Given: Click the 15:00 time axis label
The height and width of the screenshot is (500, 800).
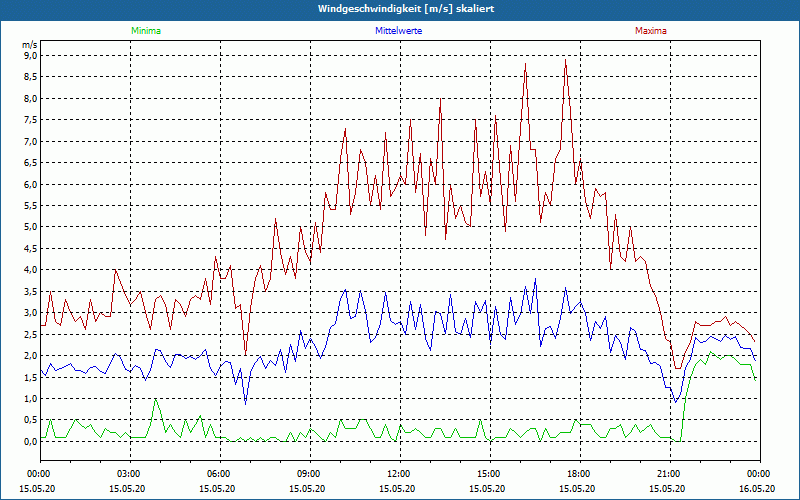Looking at the screenshot, I should pos(490,474).
